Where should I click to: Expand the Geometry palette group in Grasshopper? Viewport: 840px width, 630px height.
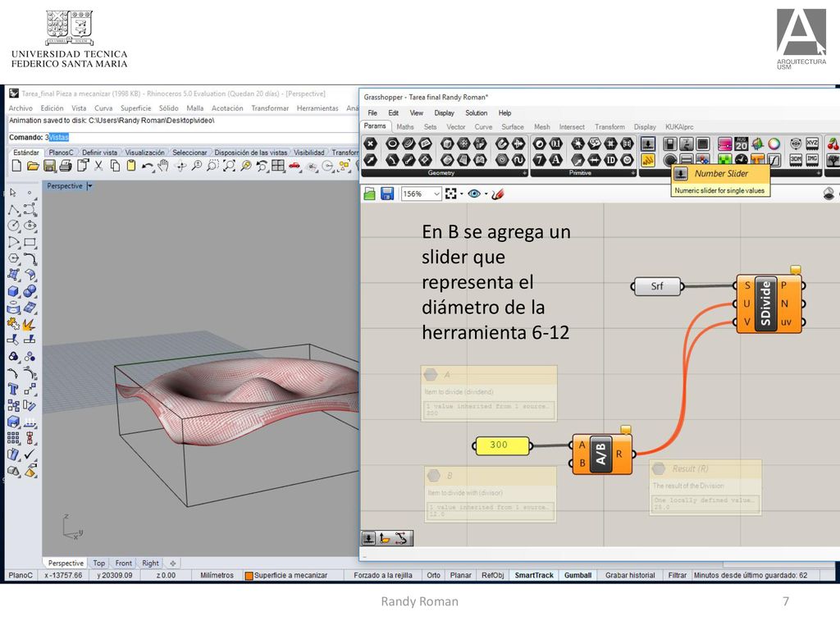pyautogui.click(x=524, y=173)
